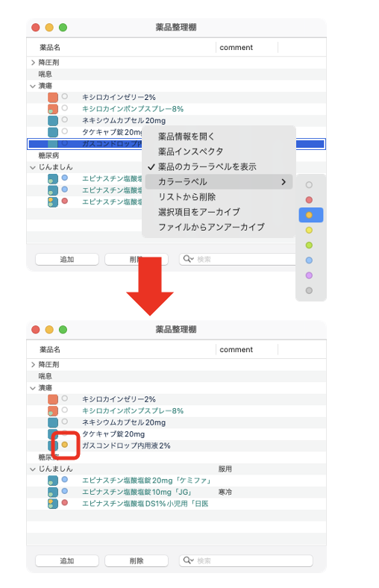
Task: Open カラーラベル submenu arrow
Action: coord(284,182)
